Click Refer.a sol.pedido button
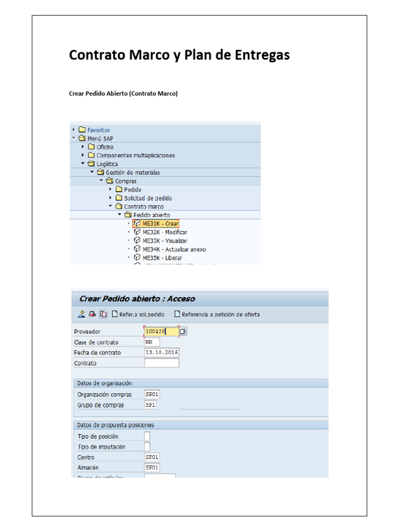Image resolution: width=399 pixels, height=532 pixels. 138,314
